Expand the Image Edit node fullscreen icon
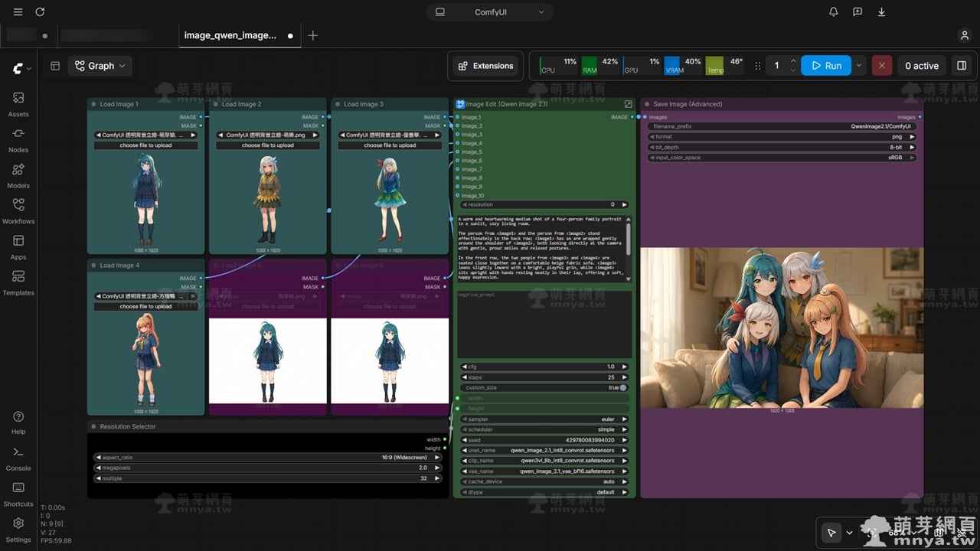Screen dimensions: 980x551 [x=629, y=104]
